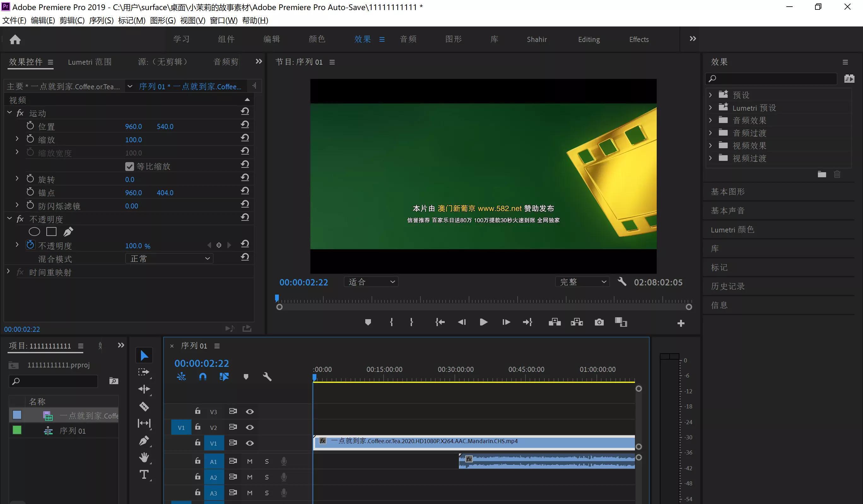Screen dimensions: 863x504
Task: Click the Extract button
Action: tap(577, 322)
